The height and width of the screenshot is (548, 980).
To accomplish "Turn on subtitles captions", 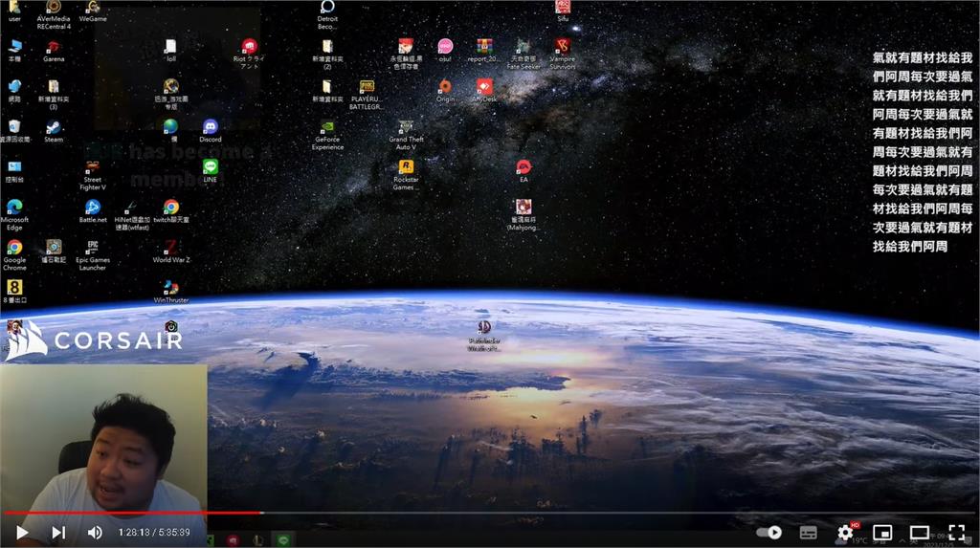I will point(808,533).
